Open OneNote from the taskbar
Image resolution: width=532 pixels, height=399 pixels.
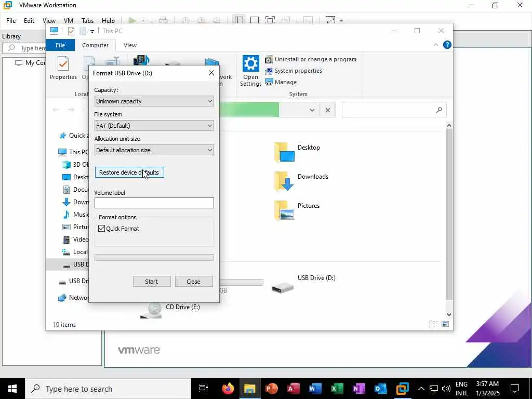tap(358, 389)
